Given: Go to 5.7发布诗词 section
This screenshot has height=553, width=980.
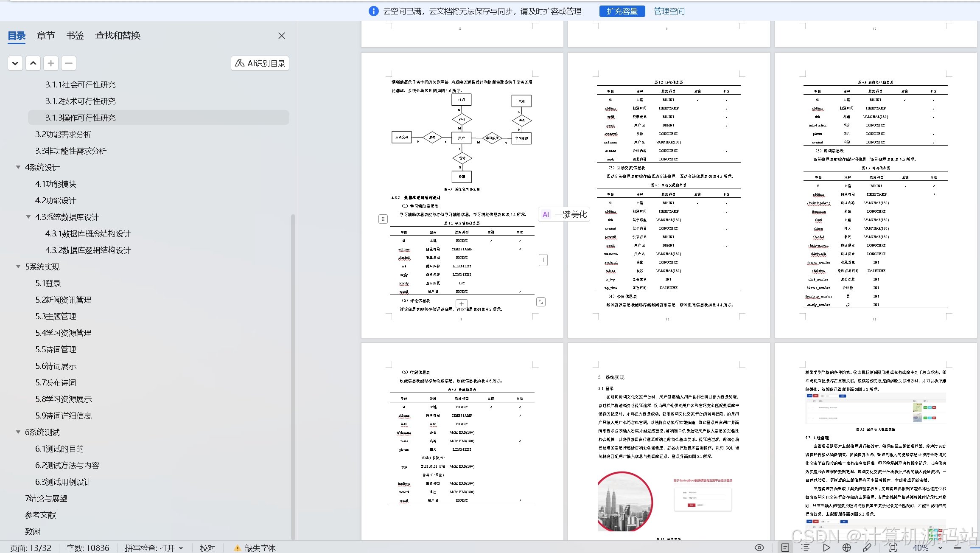Looking at the screenshot, I should click(x=56, y=383).
